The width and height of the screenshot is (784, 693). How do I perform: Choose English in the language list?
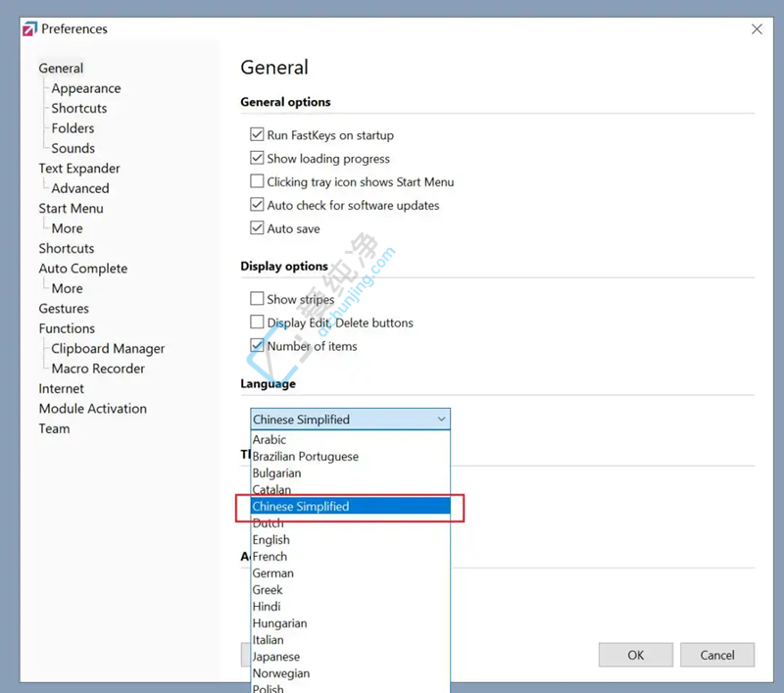click(x=350, y=540)
